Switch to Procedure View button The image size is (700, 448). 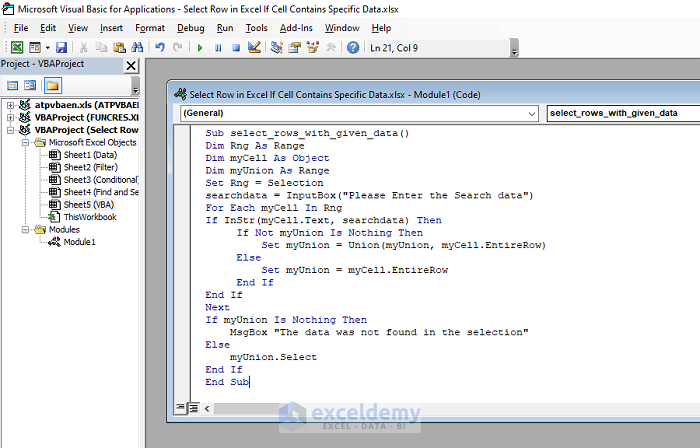(x=180, y=408)
